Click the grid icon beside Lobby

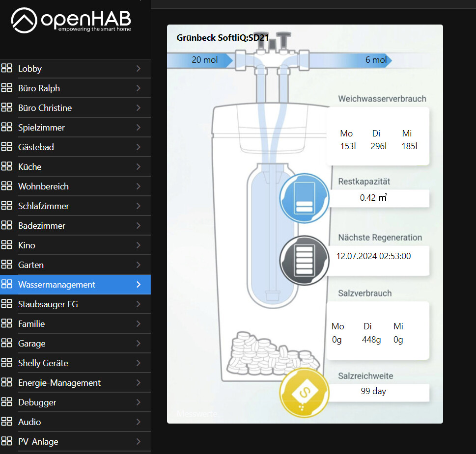click(7, 68)
